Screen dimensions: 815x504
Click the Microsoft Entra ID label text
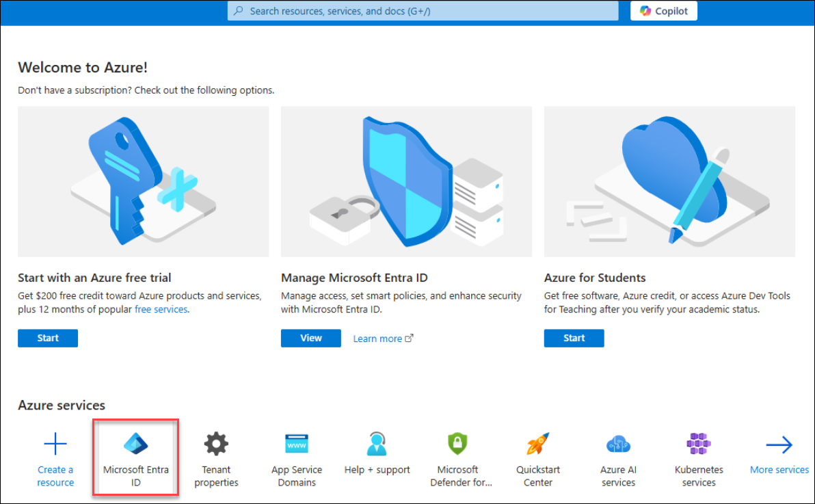coord(135,476)
